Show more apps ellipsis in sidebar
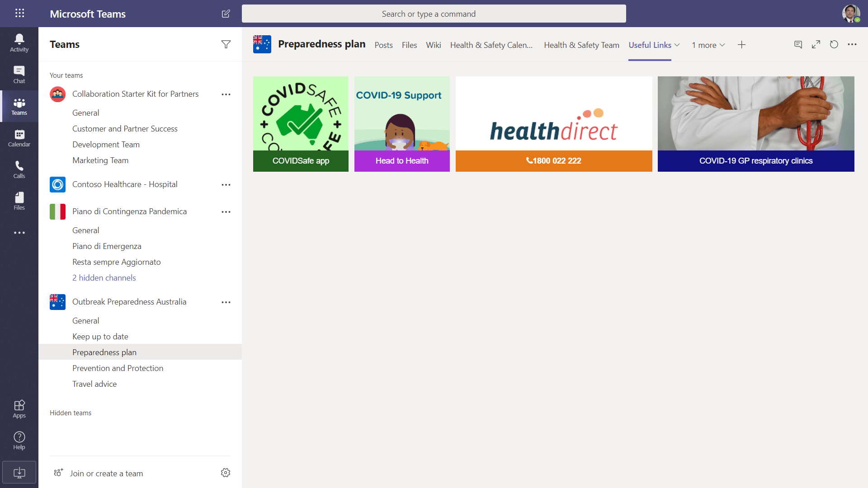 click(x=19, y=233)
